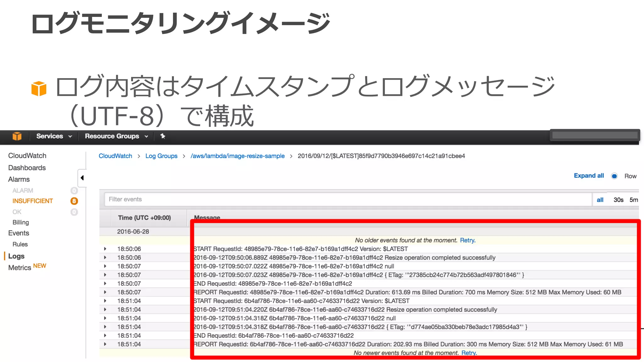The width and height of the screenshot is (644, 362).
Task: Open the Resource Groups dropdown
Action: pos(116,136)
